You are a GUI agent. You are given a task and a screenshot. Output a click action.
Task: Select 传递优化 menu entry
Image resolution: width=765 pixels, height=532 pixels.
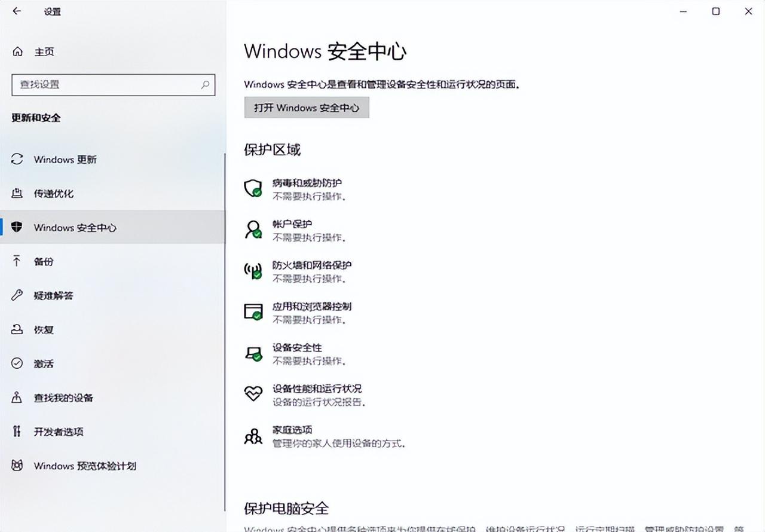coord(112,193)
